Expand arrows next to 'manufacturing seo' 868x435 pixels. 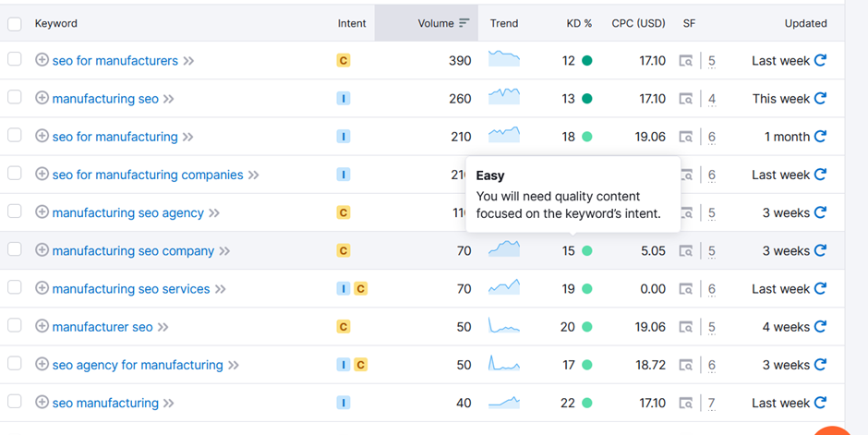[169, 99]
